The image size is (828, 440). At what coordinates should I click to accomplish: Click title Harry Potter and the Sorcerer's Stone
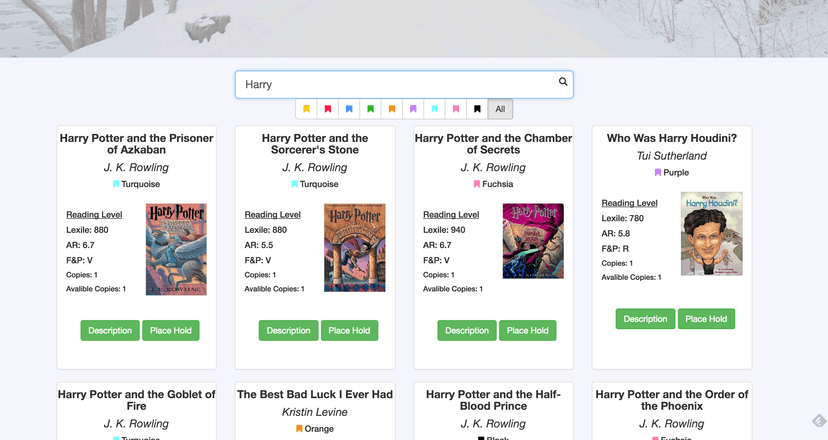(x=315, y=144)
